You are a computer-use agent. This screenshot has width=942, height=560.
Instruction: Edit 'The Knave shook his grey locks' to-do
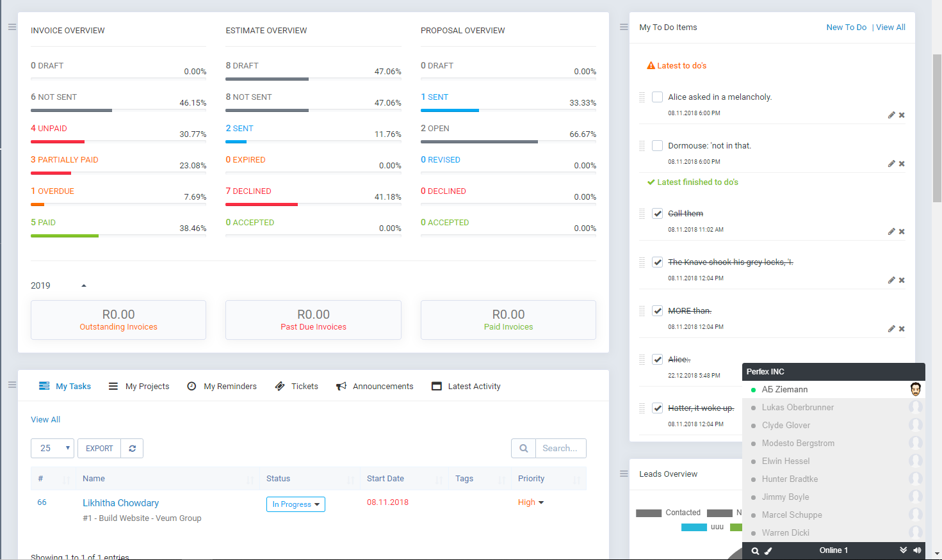[891, 280]
